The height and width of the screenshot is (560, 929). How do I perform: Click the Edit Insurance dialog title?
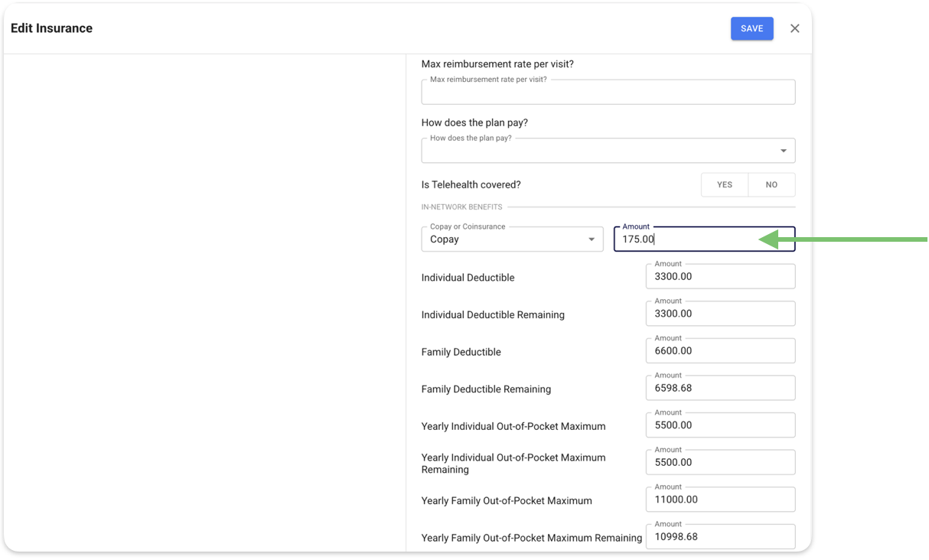pyautogui.click(x=51, y=28)
